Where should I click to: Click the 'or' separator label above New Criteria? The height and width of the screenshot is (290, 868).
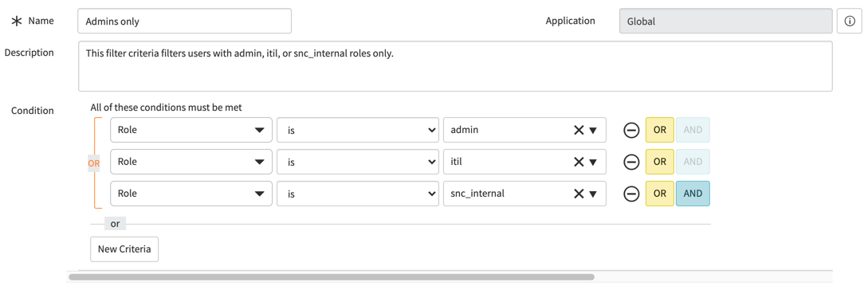pyautogui.click(x=115, y=224)
